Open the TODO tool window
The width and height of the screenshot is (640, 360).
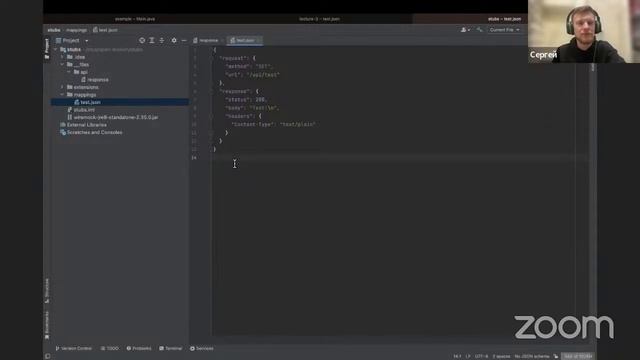pyautogui.click(x=109, y=348)
